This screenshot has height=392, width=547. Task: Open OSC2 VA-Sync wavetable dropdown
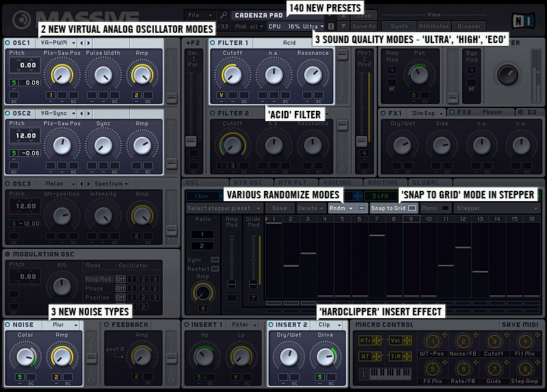click(x=58, y=114)
